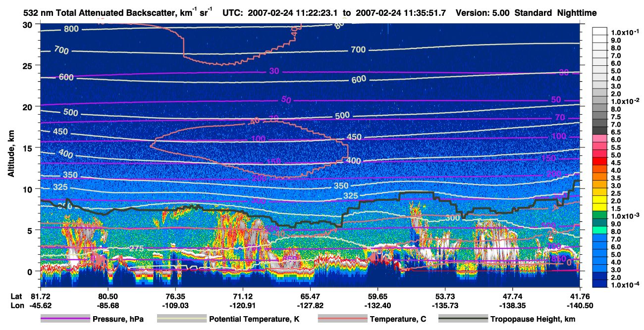
Task: Click the longitude value '-135.73'
Action: coord(445,305)
